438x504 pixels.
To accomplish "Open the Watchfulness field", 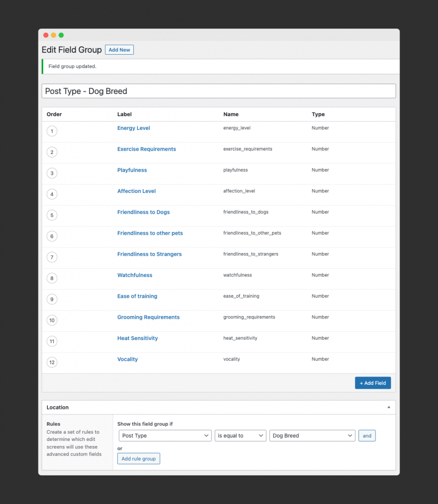I will click(135, 275).
